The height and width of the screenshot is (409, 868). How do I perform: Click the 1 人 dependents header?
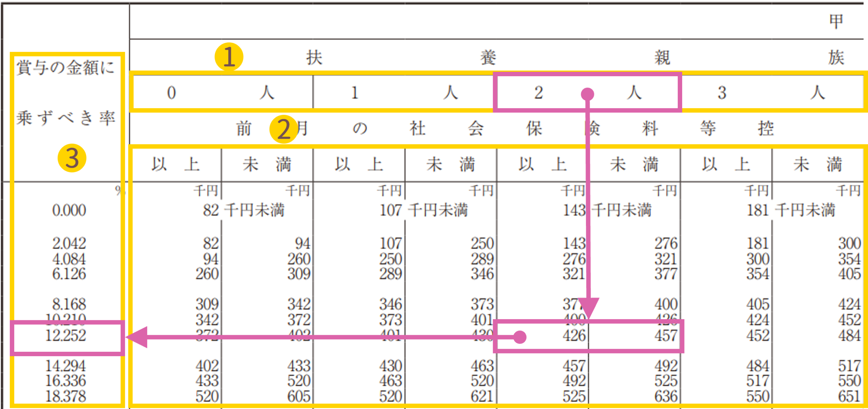pyautogui.click(x=404, y=93)
